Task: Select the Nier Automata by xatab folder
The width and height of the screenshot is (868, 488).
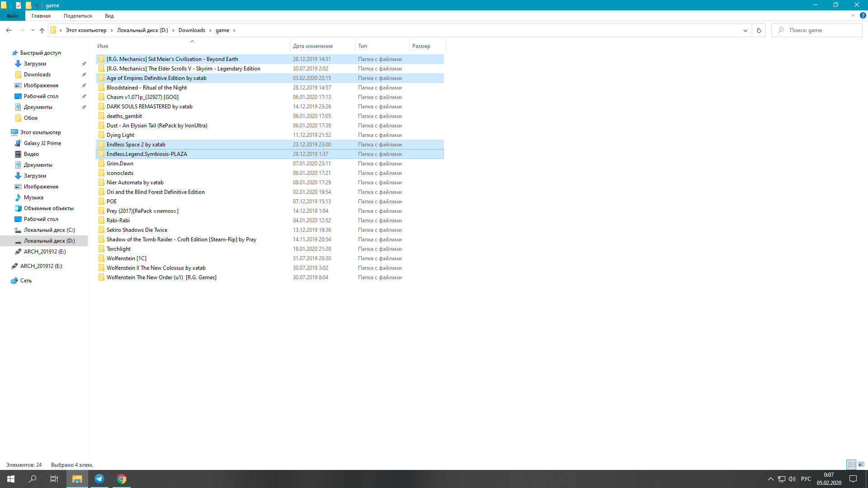Action: (270, 183)
